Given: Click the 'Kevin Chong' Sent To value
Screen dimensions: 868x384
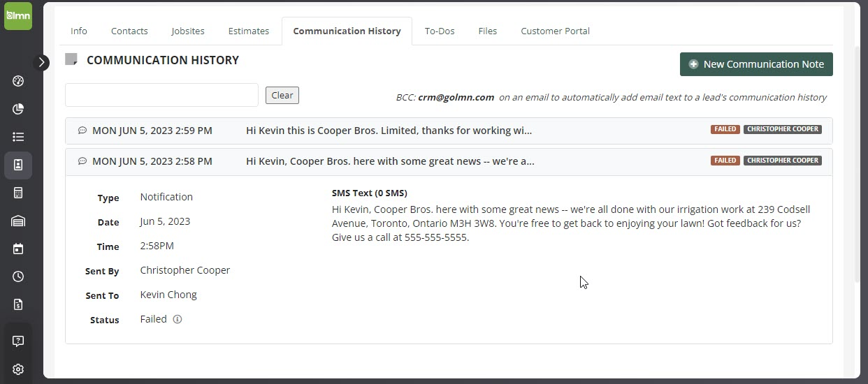Looking at the screenshot, I should [x=168, y=295].
